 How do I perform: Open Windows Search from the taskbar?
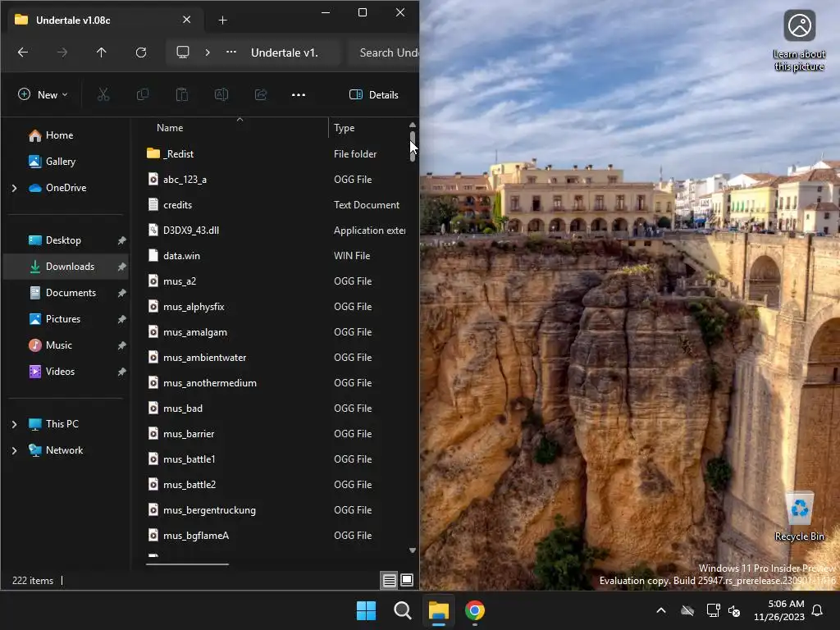402,610
